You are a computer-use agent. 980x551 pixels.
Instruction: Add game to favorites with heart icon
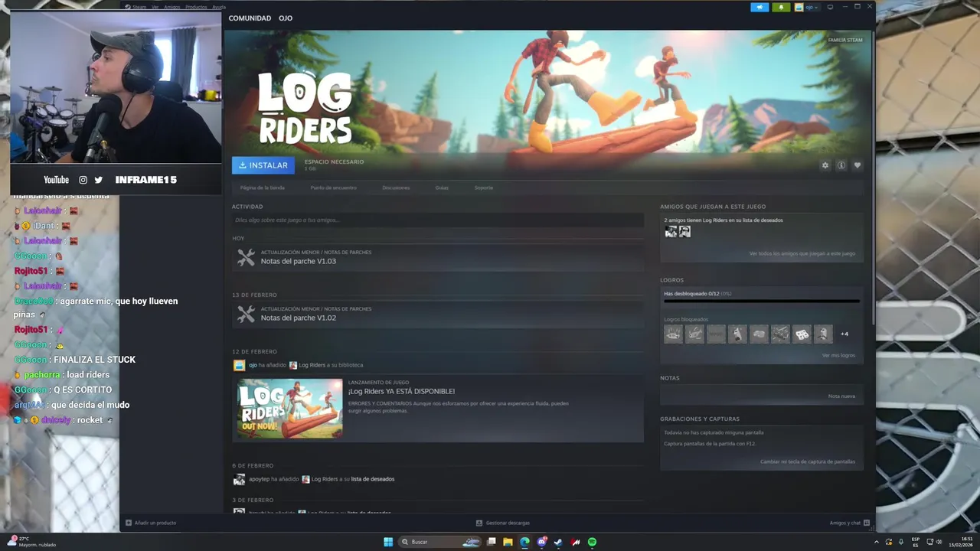857,165
